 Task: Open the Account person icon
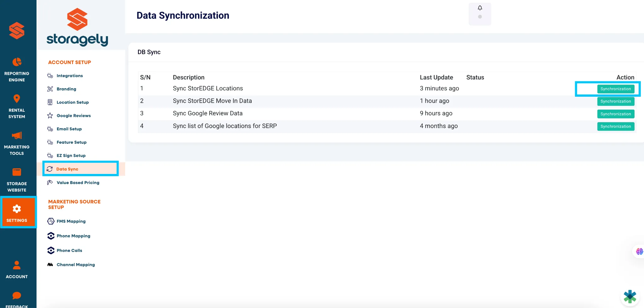click(x=17, y=265)
